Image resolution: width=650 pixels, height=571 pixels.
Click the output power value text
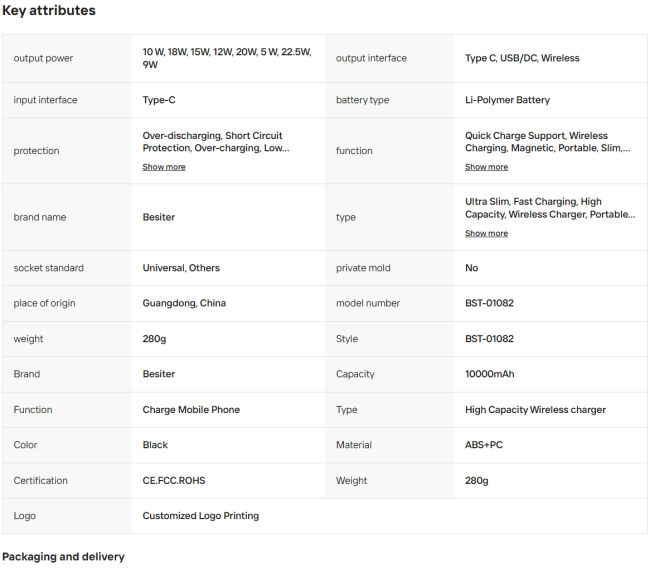tap(227, 58)
